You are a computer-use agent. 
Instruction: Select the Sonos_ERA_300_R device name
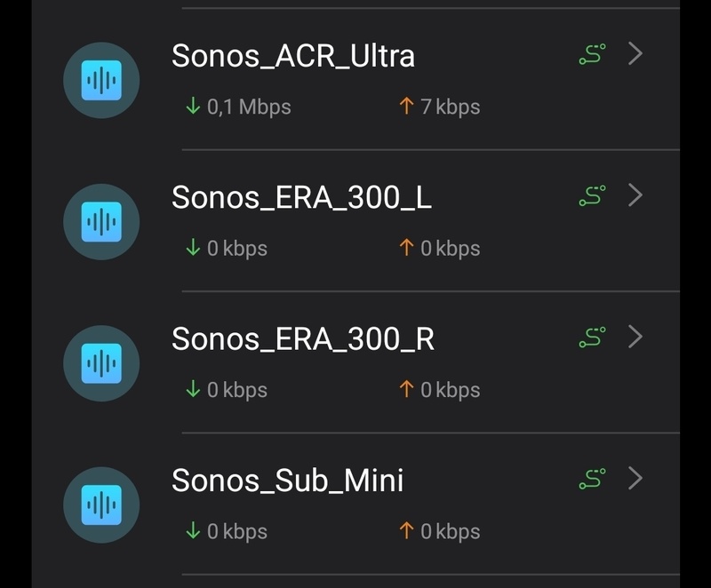point(303,339)
